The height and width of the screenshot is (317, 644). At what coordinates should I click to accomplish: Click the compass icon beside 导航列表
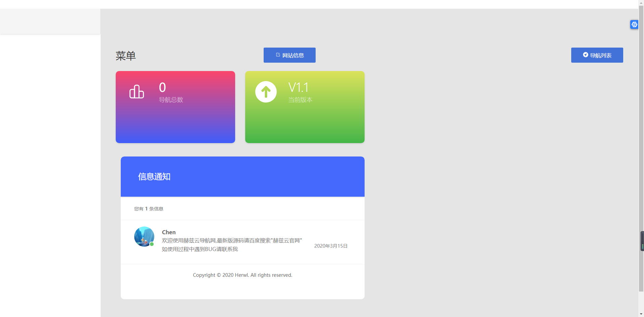pos(585,55)
